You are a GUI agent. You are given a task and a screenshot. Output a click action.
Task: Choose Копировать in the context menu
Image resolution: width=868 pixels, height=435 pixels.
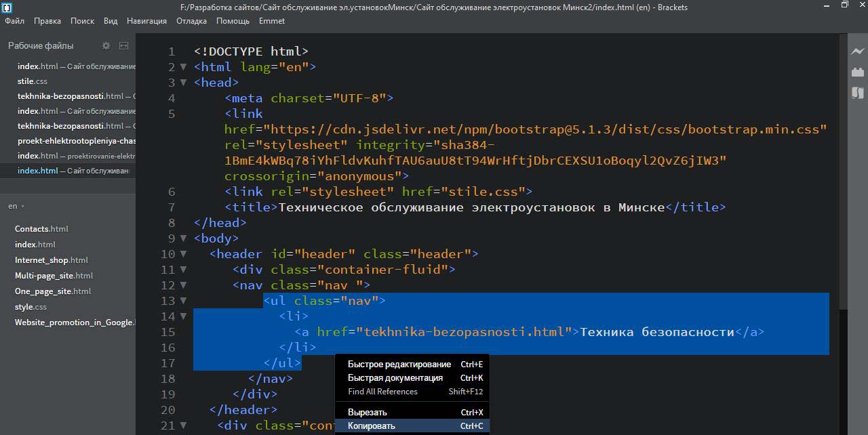coord(372,426)
